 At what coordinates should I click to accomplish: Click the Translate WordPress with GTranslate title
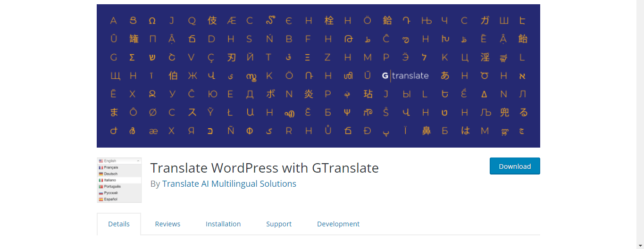pyautogui.click(x=264, y=168)
